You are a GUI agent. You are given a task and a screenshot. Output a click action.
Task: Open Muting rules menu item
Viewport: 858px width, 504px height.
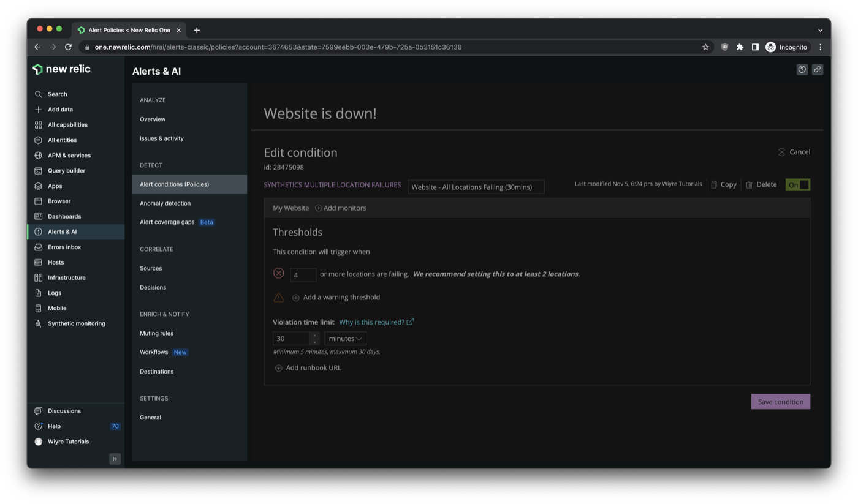pos(156,333)
